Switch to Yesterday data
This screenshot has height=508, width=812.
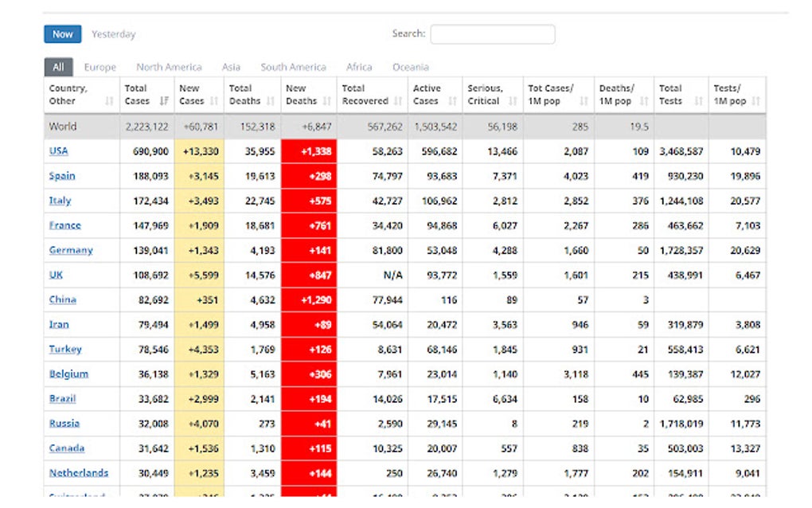coord(113,34)
